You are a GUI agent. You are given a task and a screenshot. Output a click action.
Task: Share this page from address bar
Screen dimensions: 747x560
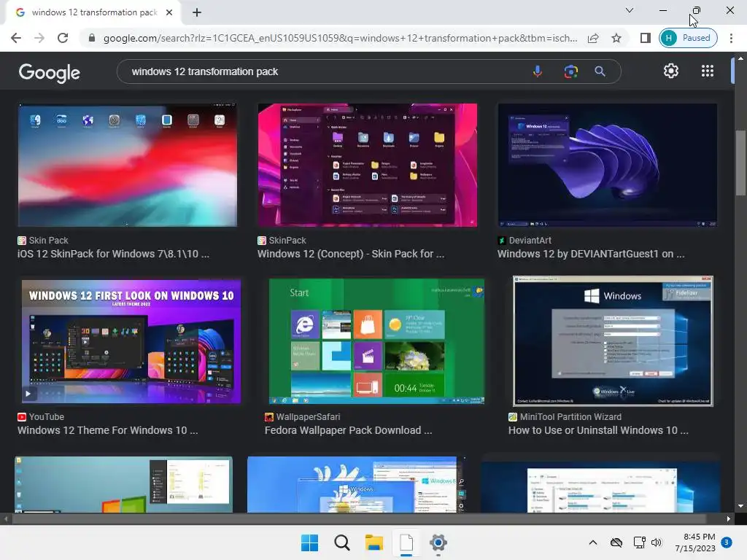coord(593,38)
